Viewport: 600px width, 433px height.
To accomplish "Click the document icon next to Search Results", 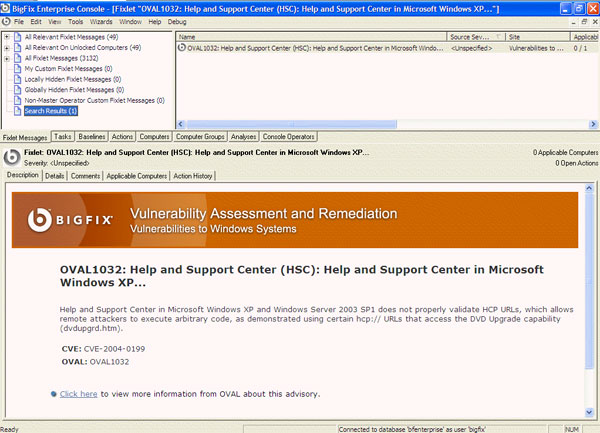I will pyautogui.click(x=17, y=110).
